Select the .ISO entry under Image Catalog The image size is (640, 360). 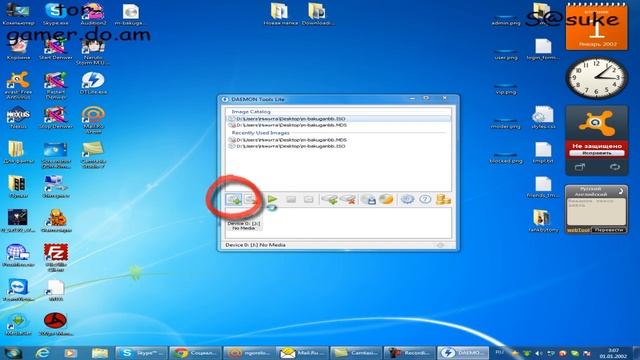tap(338, 118)
